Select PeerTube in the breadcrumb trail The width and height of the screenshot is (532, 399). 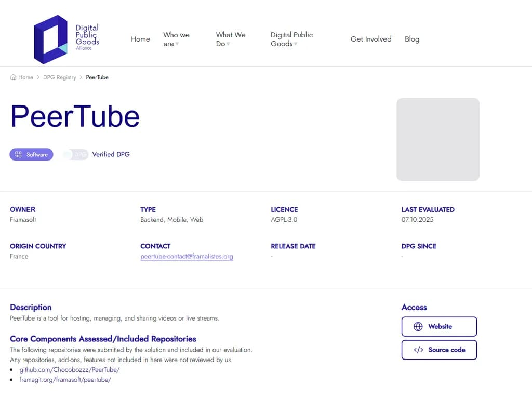point(97,77)
